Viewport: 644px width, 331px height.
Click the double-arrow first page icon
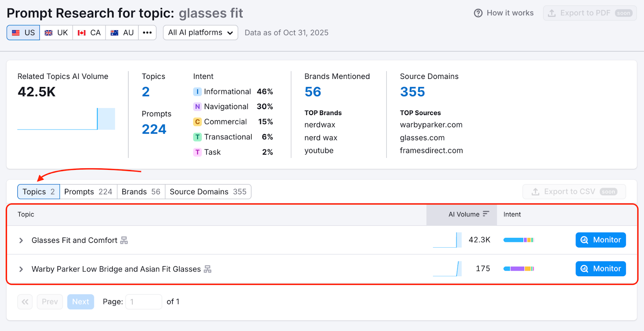25,302
